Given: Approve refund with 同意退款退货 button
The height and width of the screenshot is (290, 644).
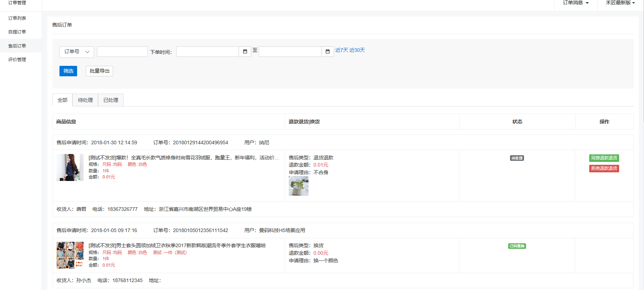Looking at the screenshot, I should click(604, 158).
